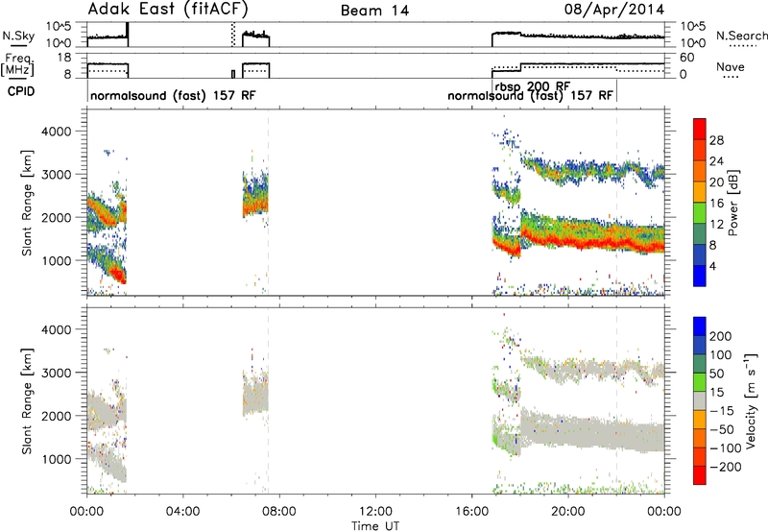Image resolution: width=768 pixels, height=532 pixels.
Task: Click the '60' tick on the Nave axis
Action: pyautogui.click(x=687, y=58)
